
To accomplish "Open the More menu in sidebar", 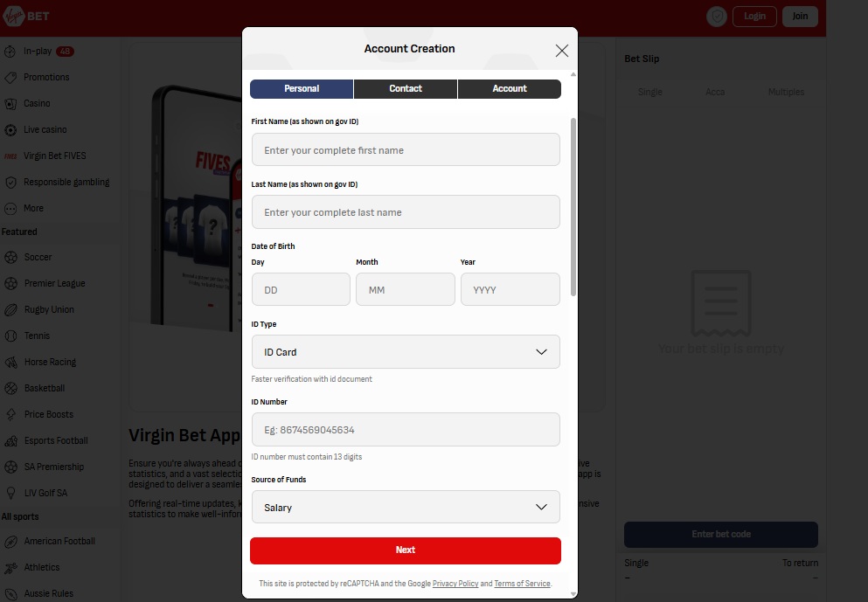I will [x=10, y=209].
